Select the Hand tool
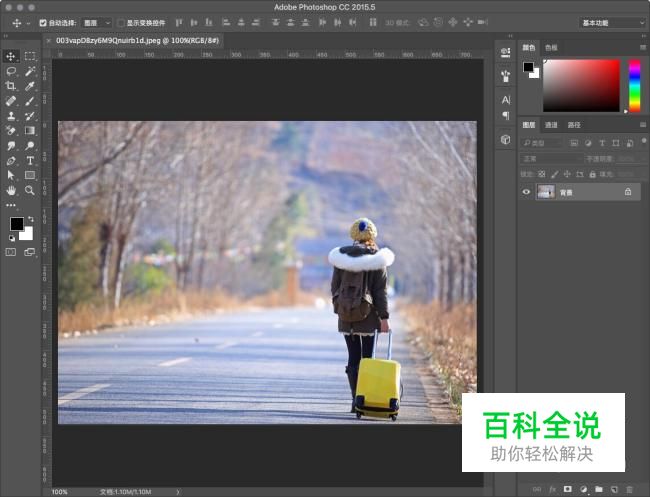 (x=11, y=190)
